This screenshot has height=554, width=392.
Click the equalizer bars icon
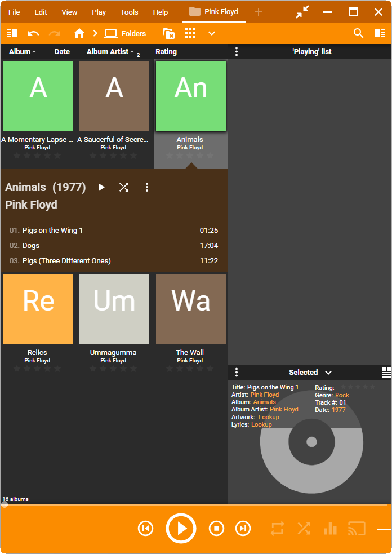[x=330, y=529]
